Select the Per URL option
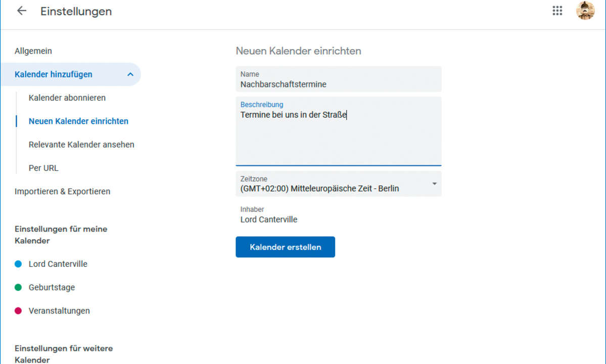606x364 pixels. [43, 168]
